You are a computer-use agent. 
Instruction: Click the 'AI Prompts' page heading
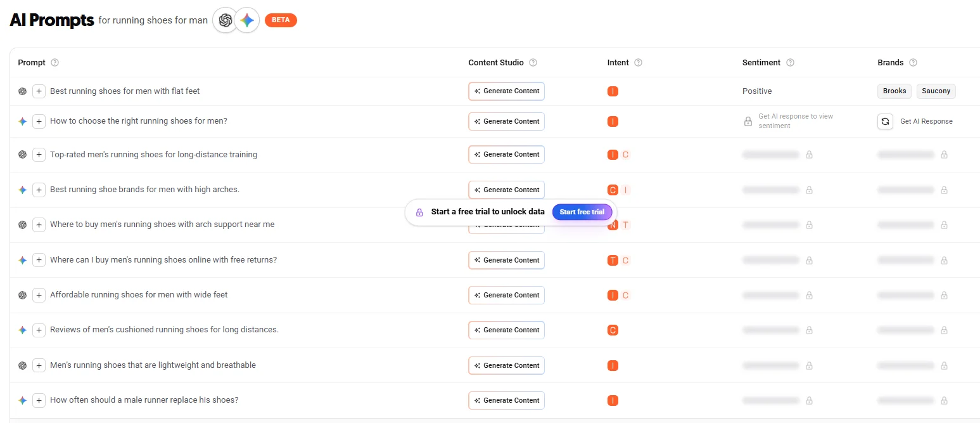tap(52, 20)
